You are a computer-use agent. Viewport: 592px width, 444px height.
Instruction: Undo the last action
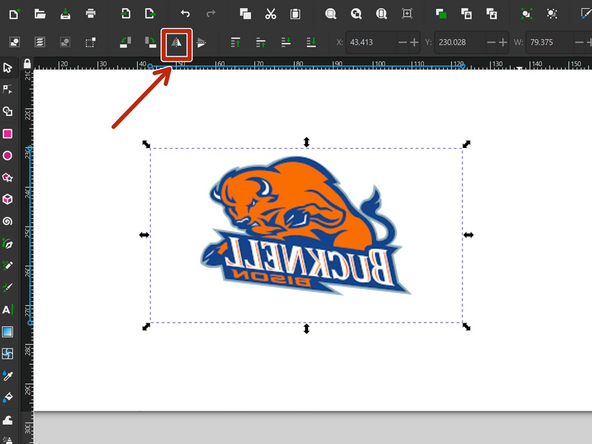[x=185, y=14]
